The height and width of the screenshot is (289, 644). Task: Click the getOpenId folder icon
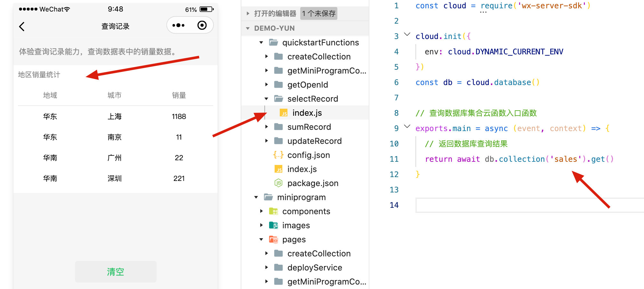(278, 84)
